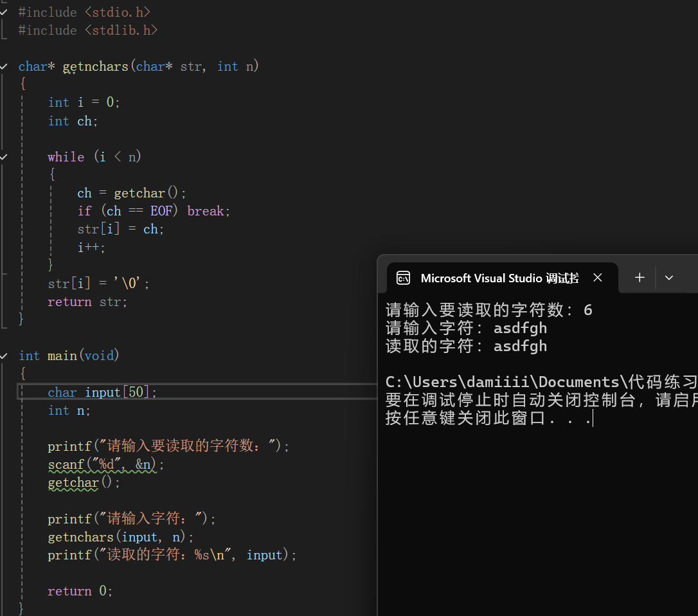Collapse the #include region fold chevron
Screen dimensions: 698x616
point(4,12)
